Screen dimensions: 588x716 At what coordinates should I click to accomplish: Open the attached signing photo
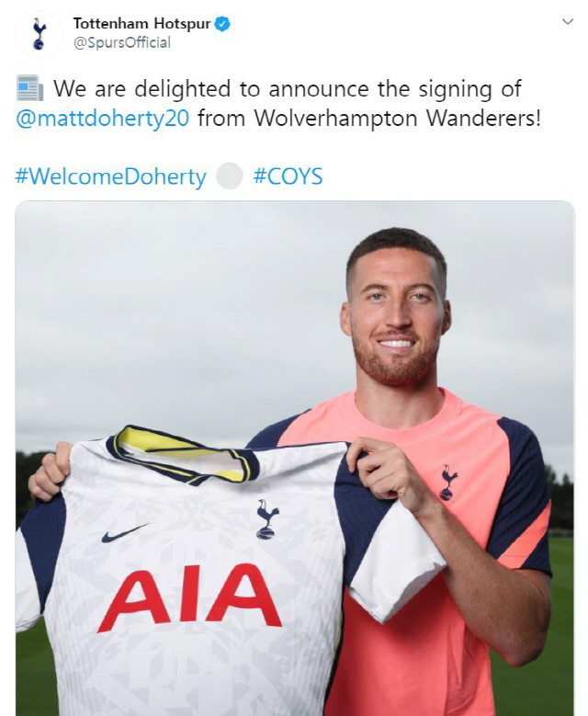tap(295, 458)
